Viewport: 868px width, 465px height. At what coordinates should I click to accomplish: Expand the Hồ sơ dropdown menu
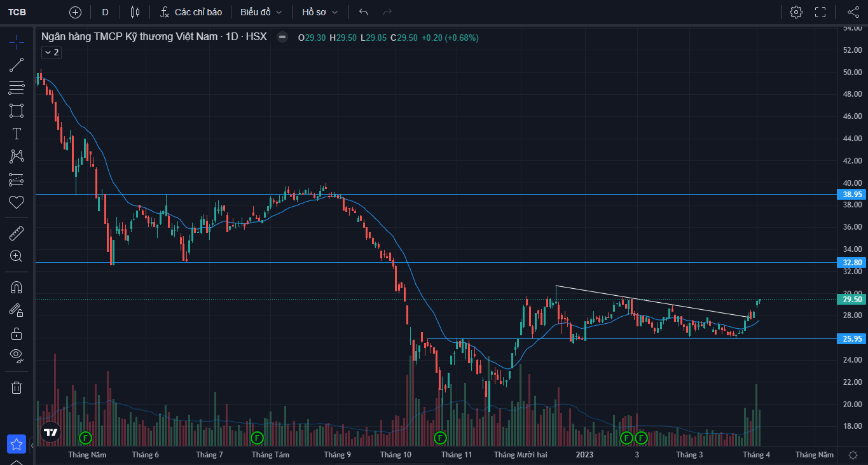click(320, 12)
